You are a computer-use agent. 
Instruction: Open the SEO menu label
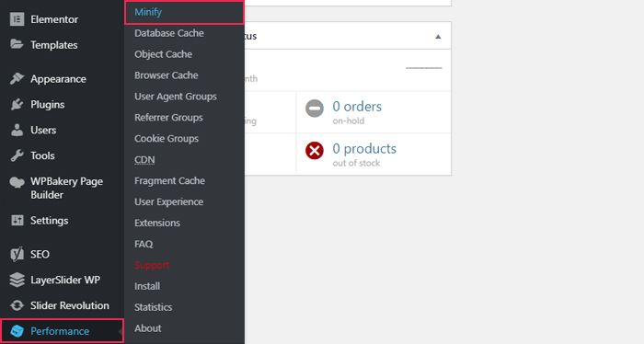pos(40,254)
